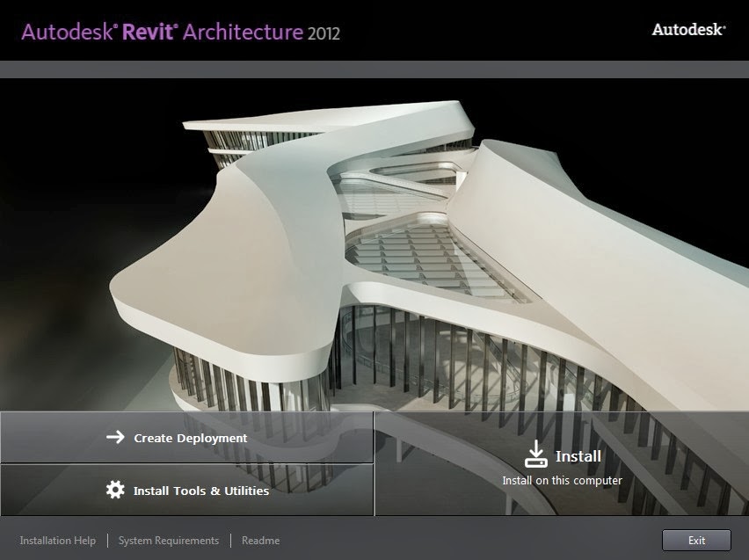This screenshot has height=560, width=749.
Task: Click the Autodesk Revit Architecture 2012 title
Action: [x=180, y=32]
